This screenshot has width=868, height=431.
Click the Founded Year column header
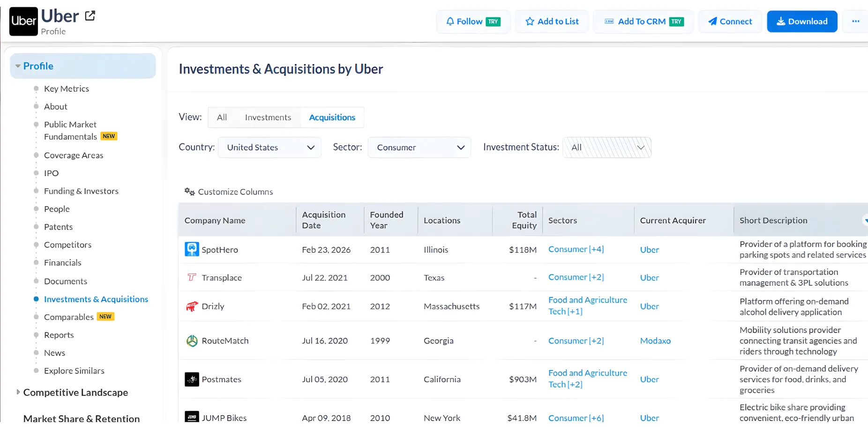[x=386, y=220]
